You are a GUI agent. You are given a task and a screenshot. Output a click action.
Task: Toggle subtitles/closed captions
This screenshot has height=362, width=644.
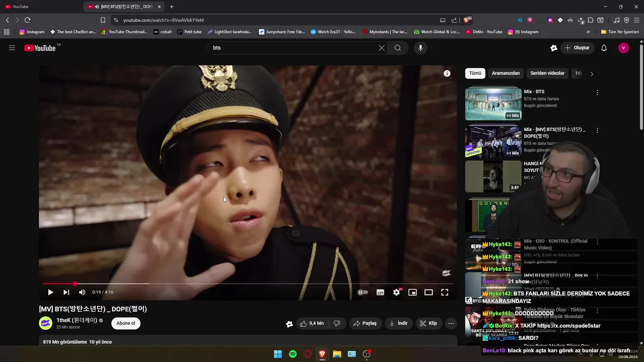pos(380,292)
